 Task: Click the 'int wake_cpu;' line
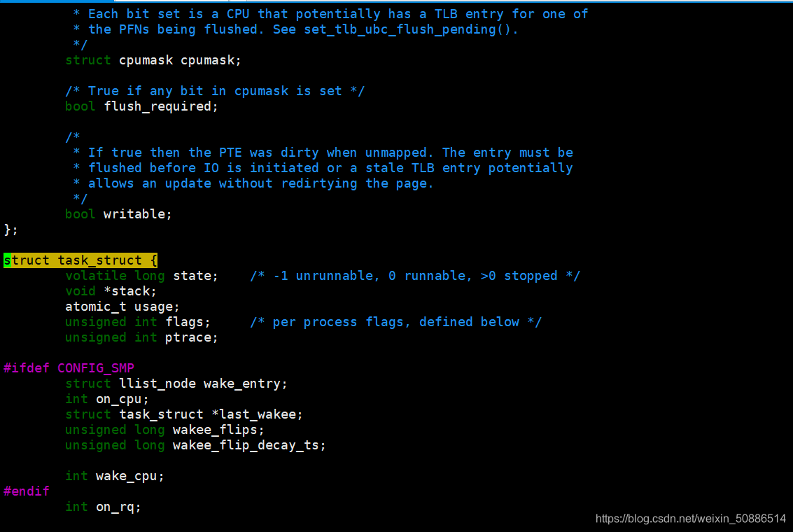(x=115, y=476)
